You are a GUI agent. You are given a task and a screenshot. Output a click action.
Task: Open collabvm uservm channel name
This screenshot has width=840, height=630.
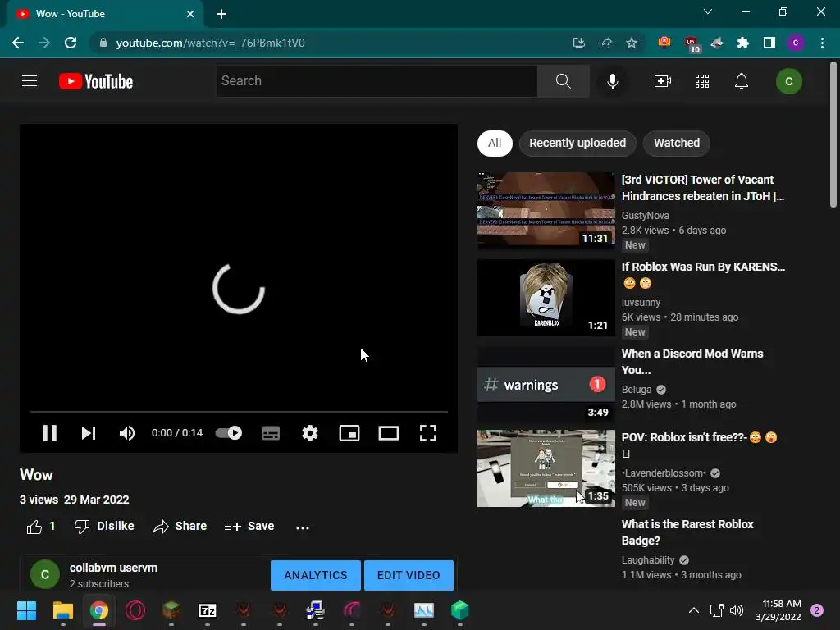point(113,568)
